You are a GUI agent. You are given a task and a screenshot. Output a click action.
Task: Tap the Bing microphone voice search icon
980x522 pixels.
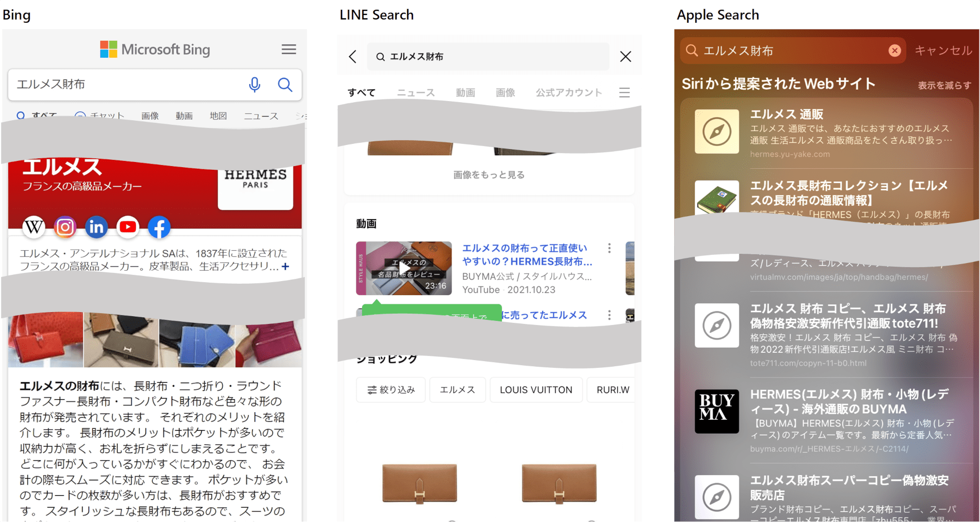click(254, 85)
